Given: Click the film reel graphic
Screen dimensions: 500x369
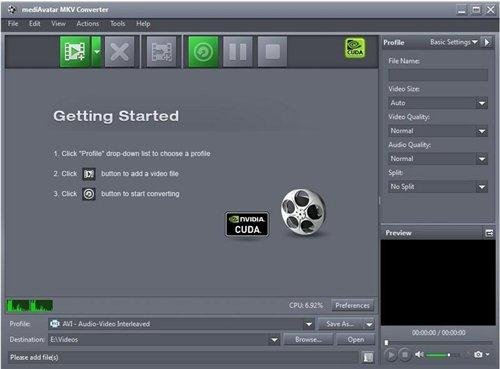Looking at the screenshot, I should [304, 212].
